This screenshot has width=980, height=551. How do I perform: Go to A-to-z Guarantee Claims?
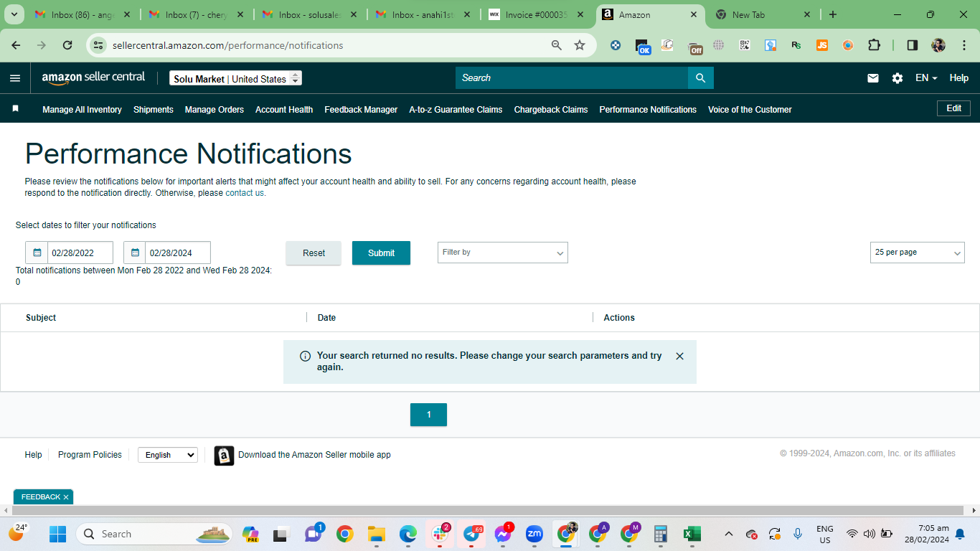click(456, 110)
